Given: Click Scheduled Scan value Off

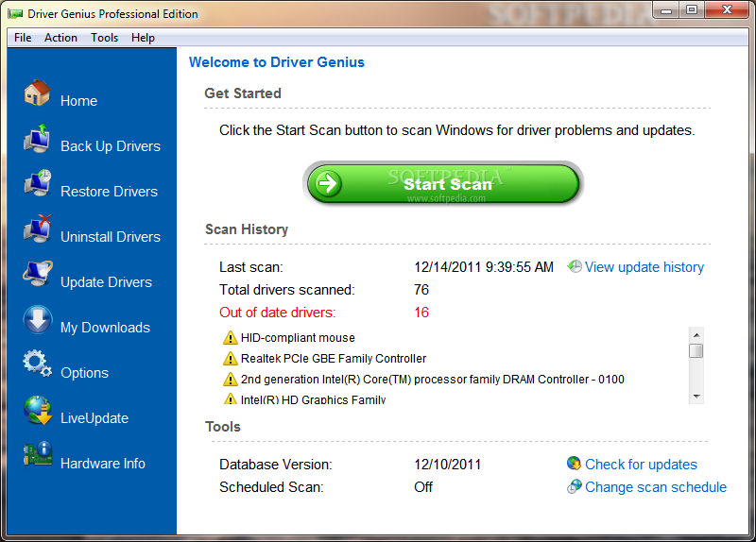Looking at the screenshot, I should 423,487.
